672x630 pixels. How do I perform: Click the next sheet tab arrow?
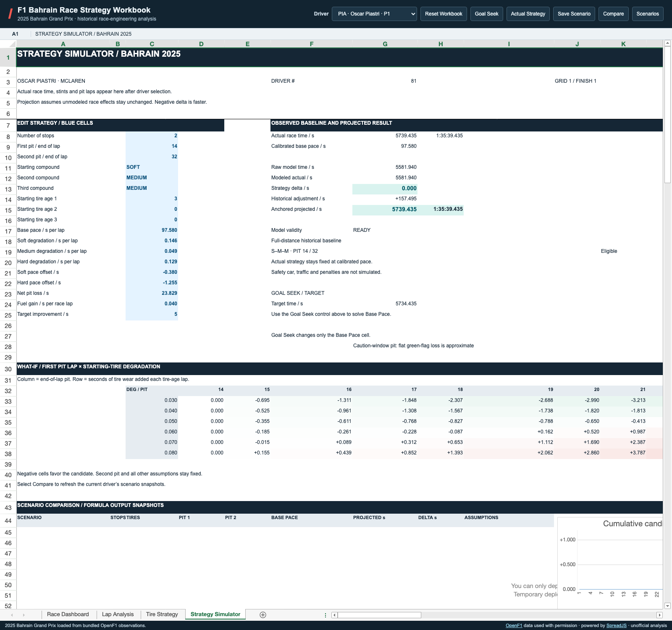(x=24, y=615)
